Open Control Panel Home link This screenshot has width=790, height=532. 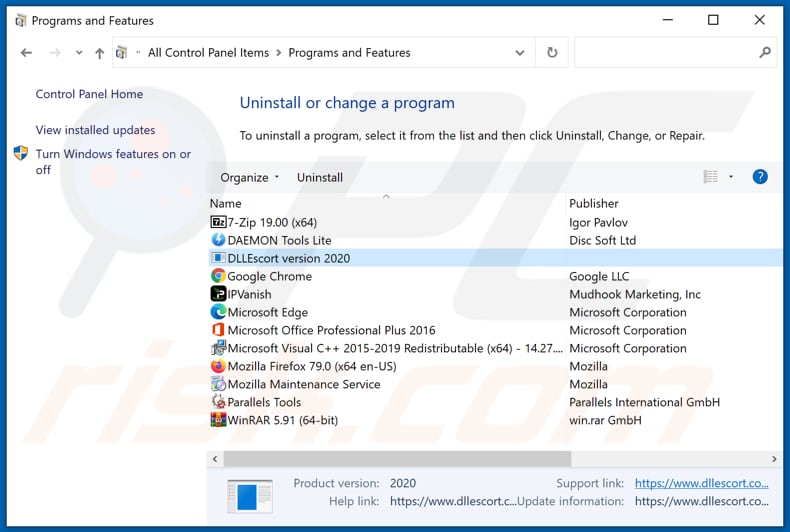click(89, 94)
